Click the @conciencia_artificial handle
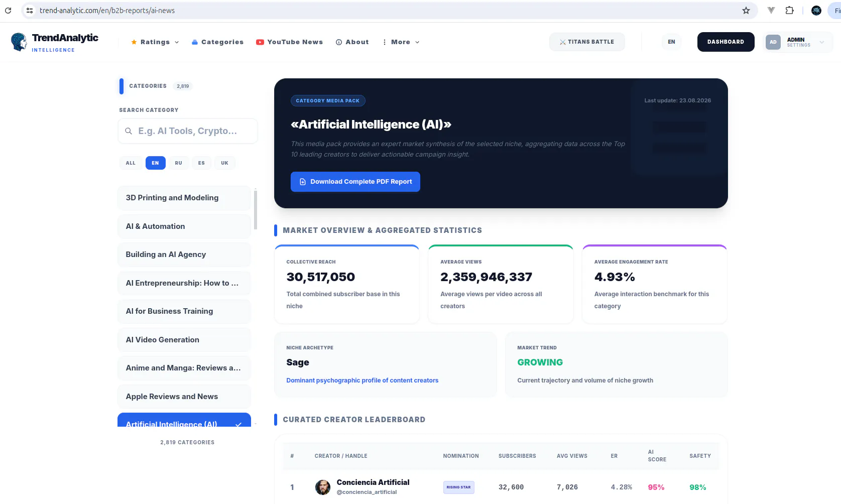Image resolution: width=841 pixels, height=504 pixels. point(367,492)
